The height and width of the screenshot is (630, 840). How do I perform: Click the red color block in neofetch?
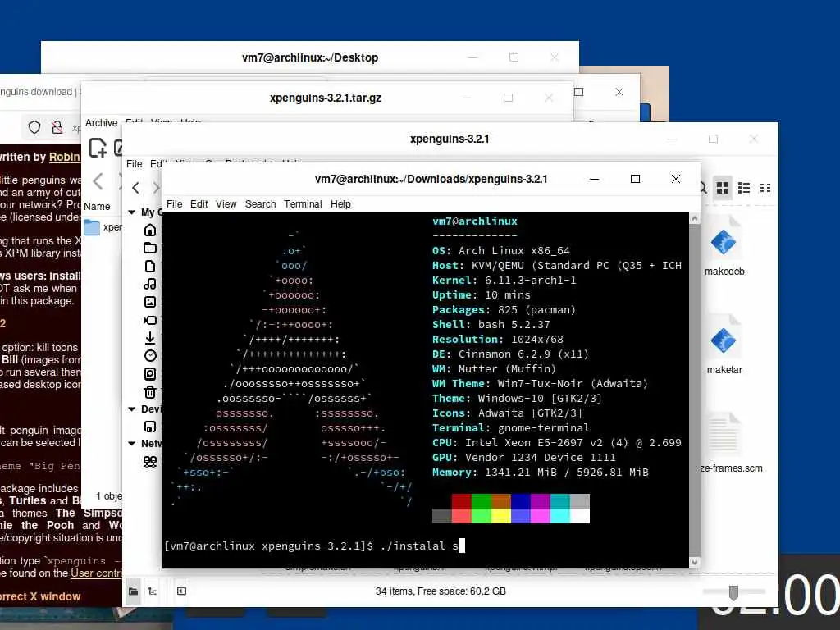pyautogui.click(x=461, y=501)
